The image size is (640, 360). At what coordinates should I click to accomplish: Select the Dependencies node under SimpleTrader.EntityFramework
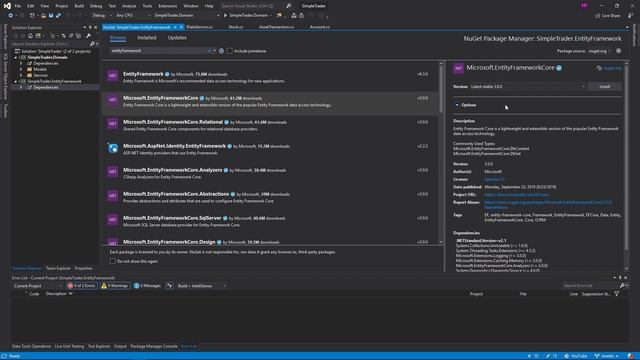coord(46,87)
